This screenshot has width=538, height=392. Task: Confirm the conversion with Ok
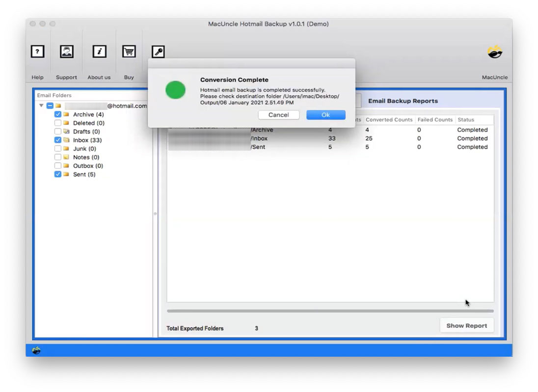point(325,114)
